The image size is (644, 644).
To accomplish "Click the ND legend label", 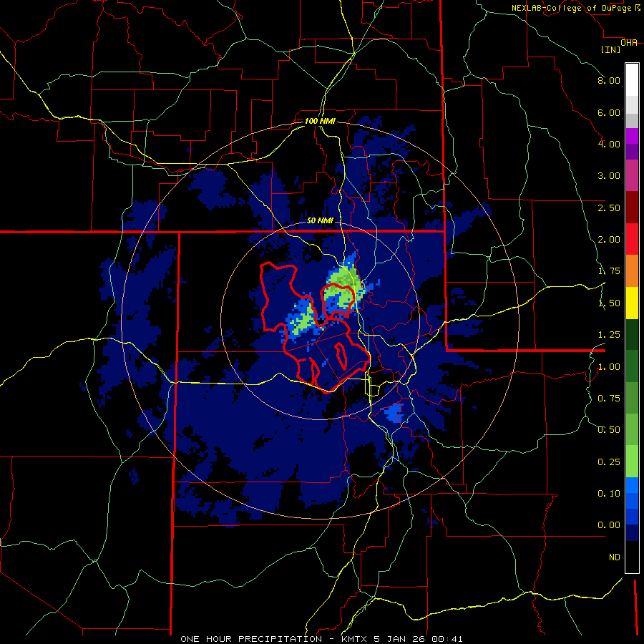I will click(x=615, y=557).
